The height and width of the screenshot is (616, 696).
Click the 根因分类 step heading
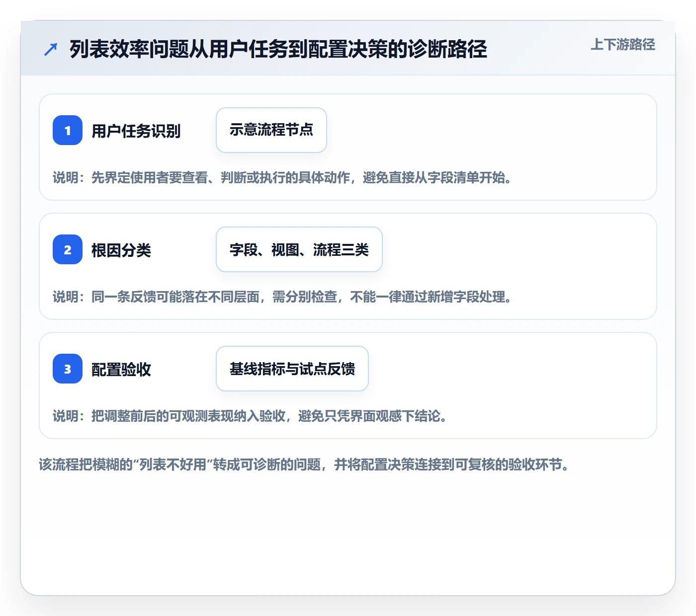coord(121,250)
